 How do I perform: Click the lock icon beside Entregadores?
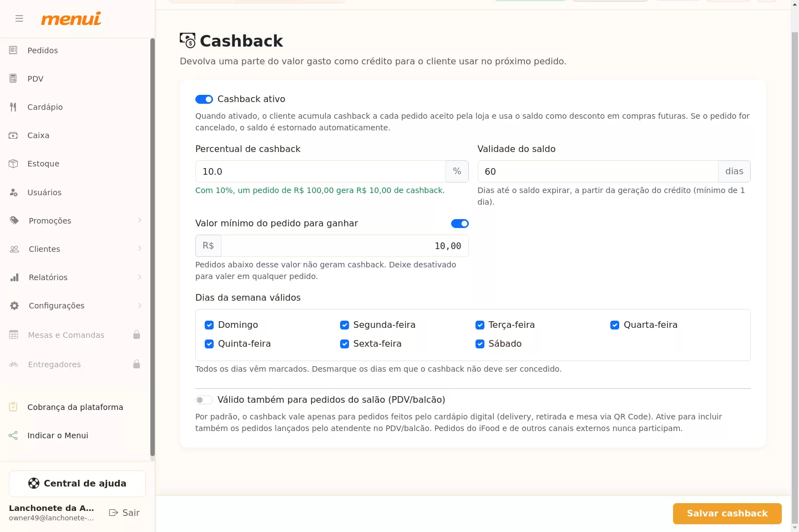point(136,364)
